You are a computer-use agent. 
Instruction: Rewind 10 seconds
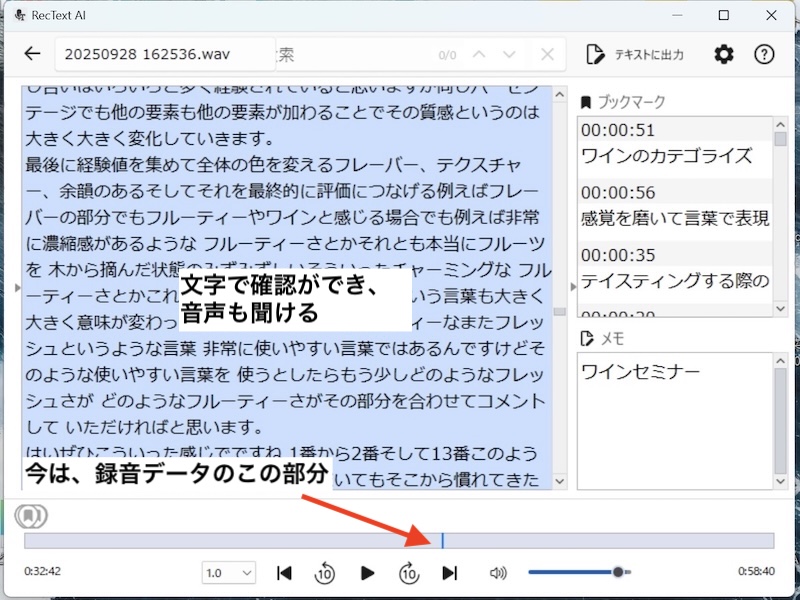(324, 573)
